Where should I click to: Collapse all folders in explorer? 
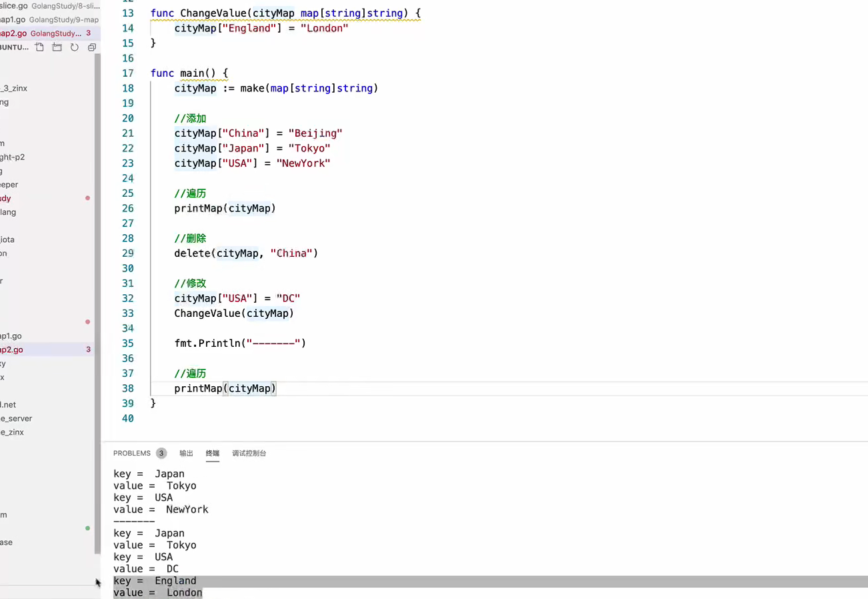[x=92, y=47]
